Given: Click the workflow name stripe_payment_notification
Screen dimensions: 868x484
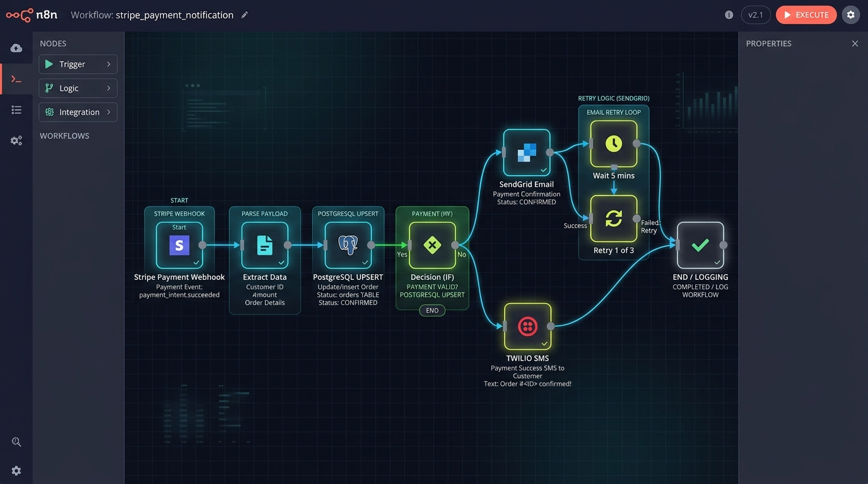Looking at the screenshot, I should coord(175,15).
